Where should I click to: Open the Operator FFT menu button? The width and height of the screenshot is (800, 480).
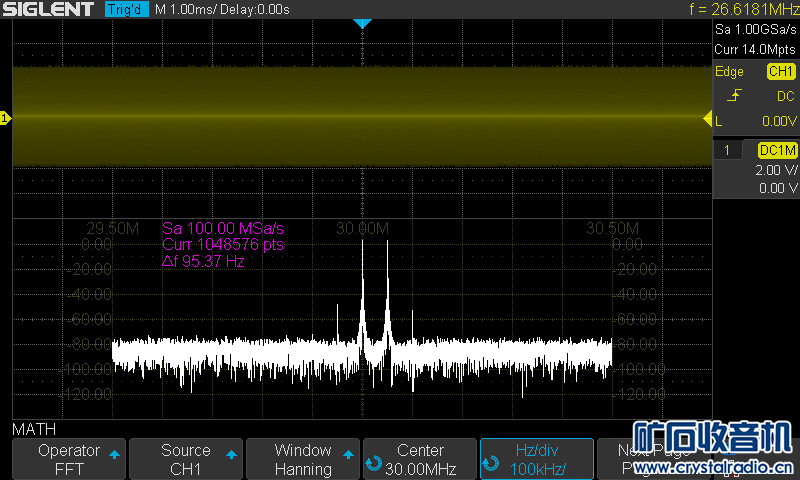point(69,459)
